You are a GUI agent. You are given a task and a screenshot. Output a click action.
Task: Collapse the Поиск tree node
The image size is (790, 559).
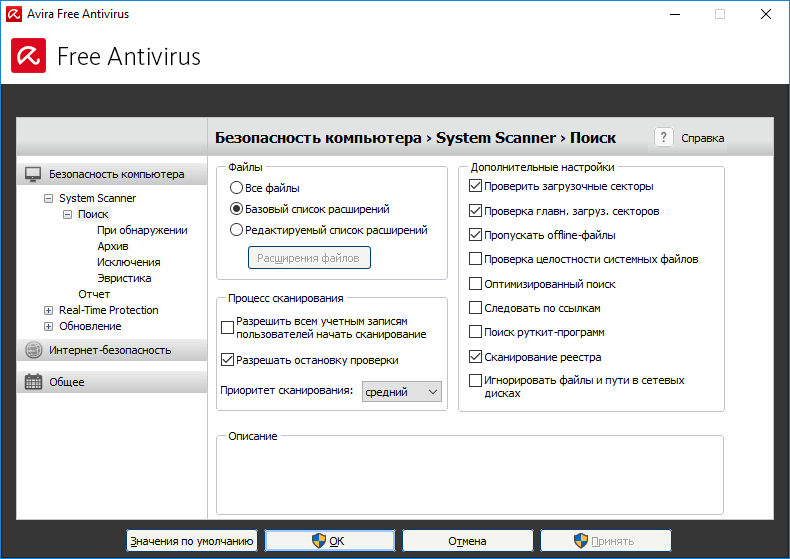point(67,215)
